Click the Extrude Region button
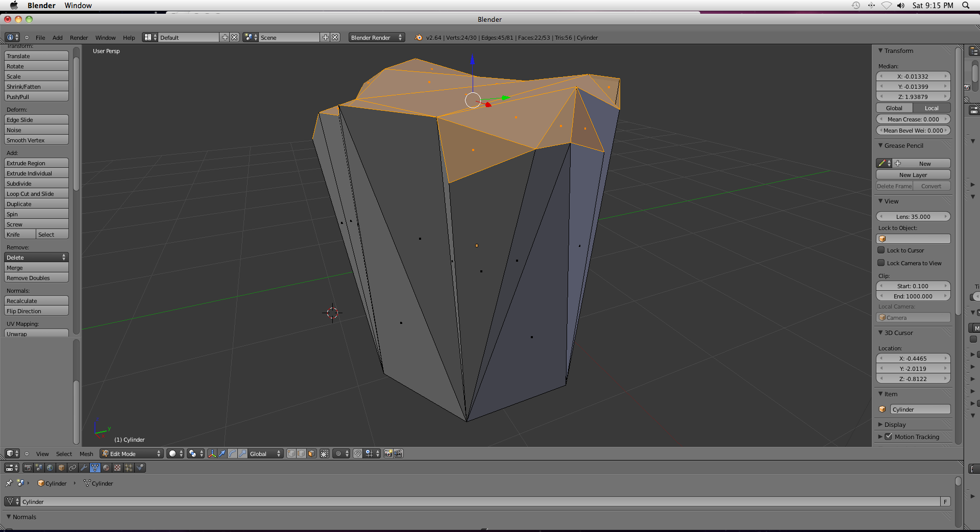The height and width of the screenshot is (532, 980). 36,163
